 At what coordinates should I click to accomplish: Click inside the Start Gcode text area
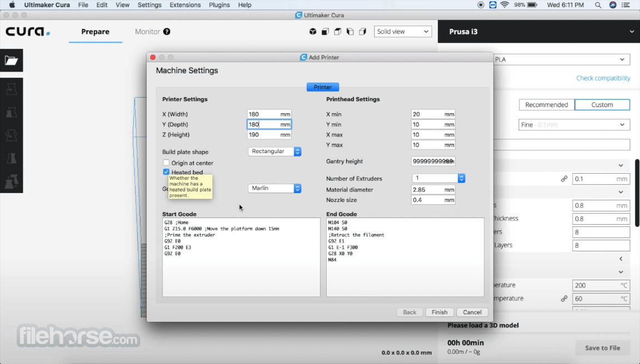click(241, 257)
